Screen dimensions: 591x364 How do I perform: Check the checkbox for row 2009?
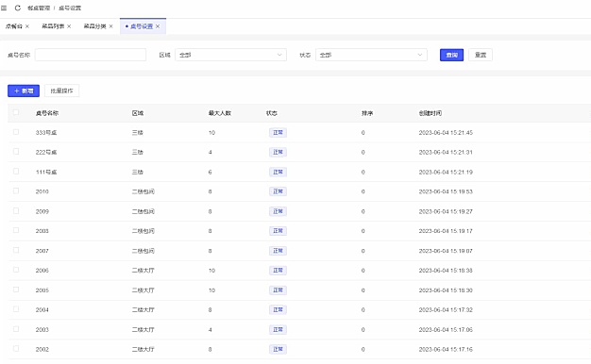click(x=16, y=211)
